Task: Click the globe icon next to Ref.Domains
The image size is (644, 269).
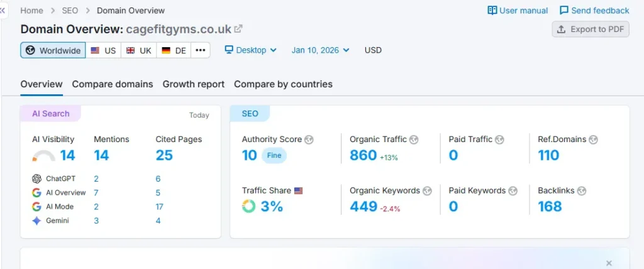Action: click(x=593, y=140)
